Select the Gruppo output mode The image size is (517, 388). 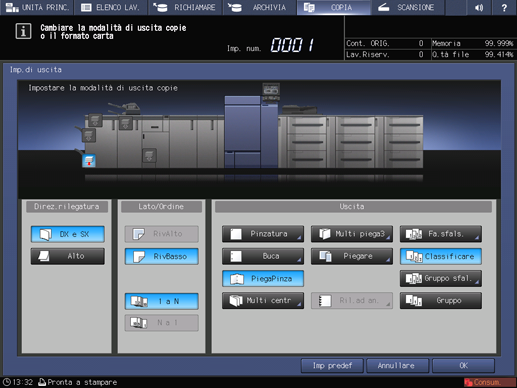click(x=441, y=301)
